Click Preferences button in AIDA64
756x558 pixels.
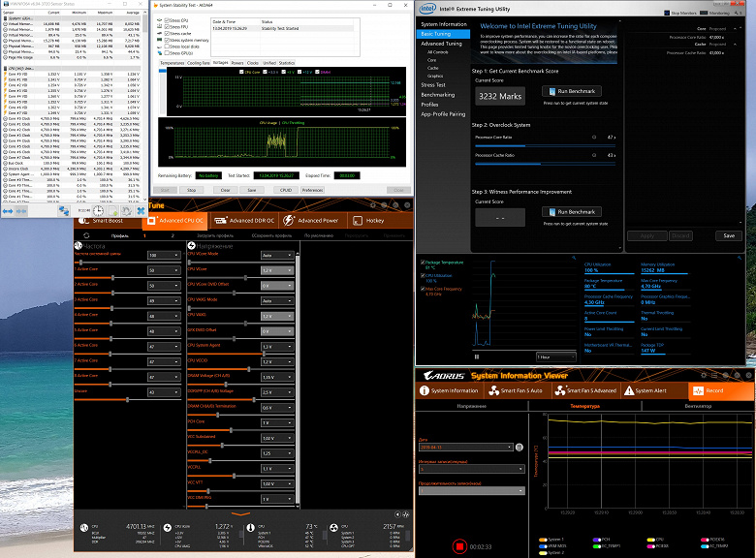(x=312, y=190)
